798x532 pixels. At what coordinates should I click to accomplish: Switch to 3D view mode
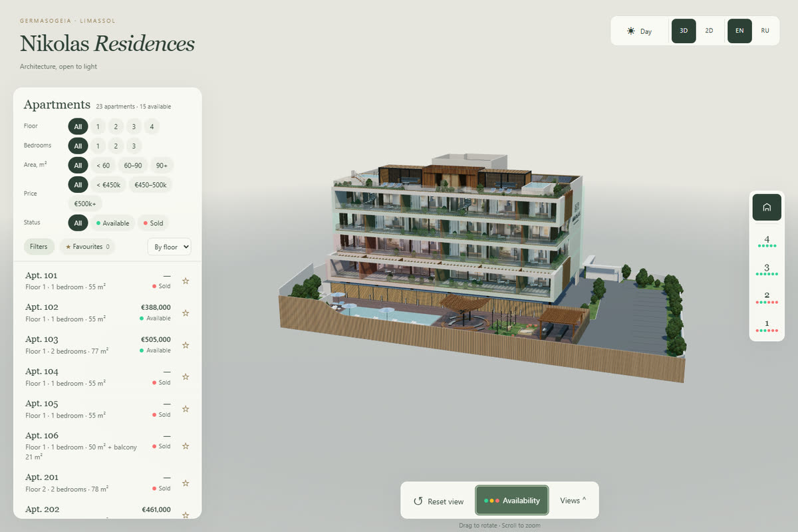pos(684,31)
